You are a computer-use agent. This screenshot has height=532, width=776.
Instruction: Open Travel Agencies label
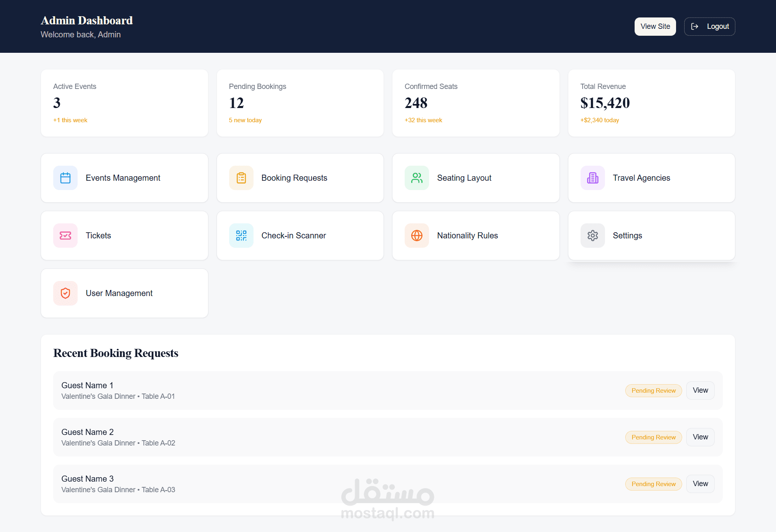(x=642, y=178)
